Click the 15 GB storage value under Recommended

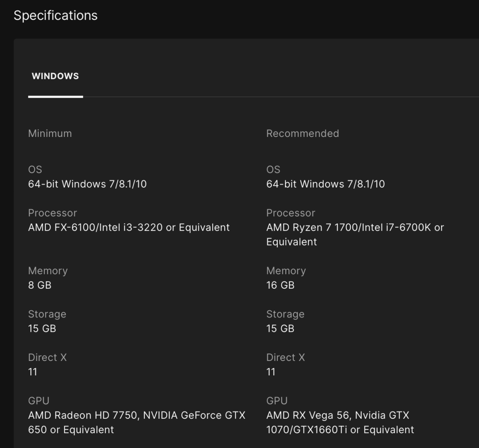pos(280,329)
